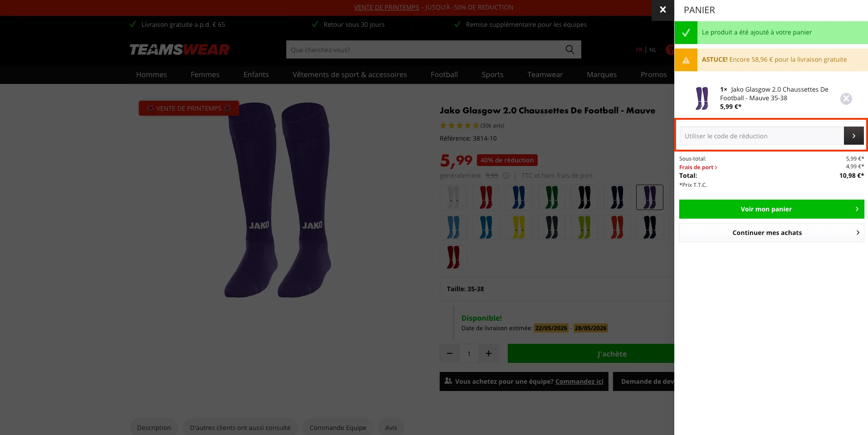Image resolution: width=868 pixels, height=435 pixels.
Task: Click the Vente de Printemps red badge
Action: 189,108
